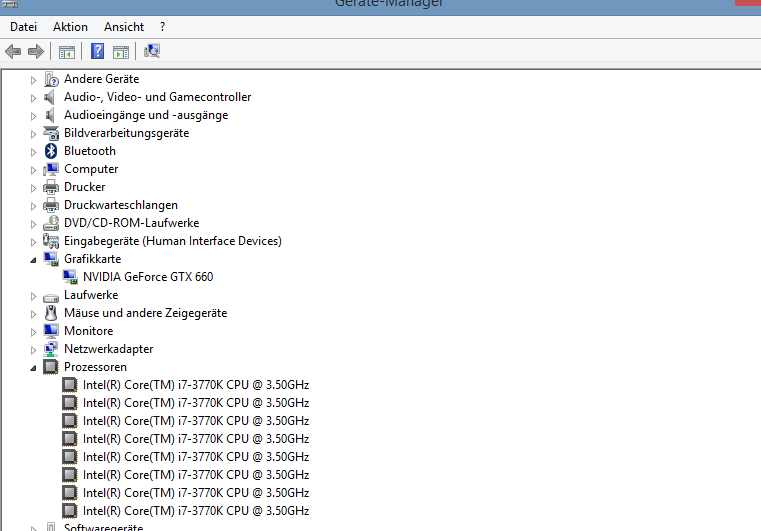Expand the Bluetooth category
Screen dimensions: 761x531
(x=33, y=152)
